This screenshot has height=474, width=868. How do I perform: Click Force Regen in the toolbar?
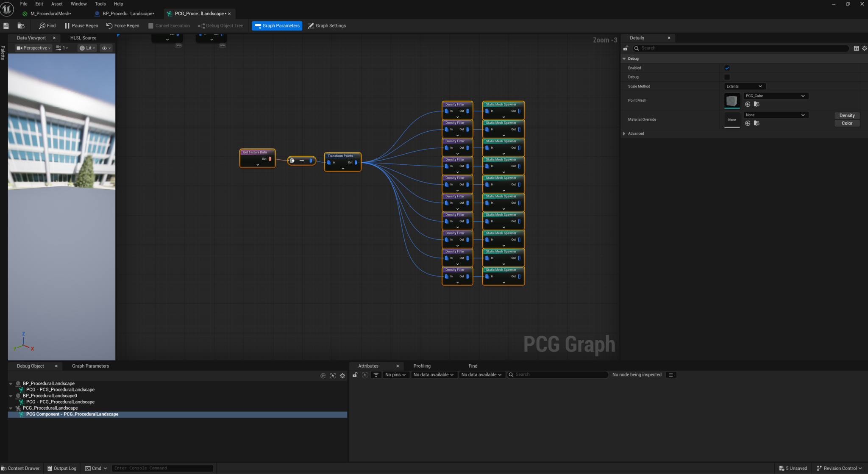point(122,26)
